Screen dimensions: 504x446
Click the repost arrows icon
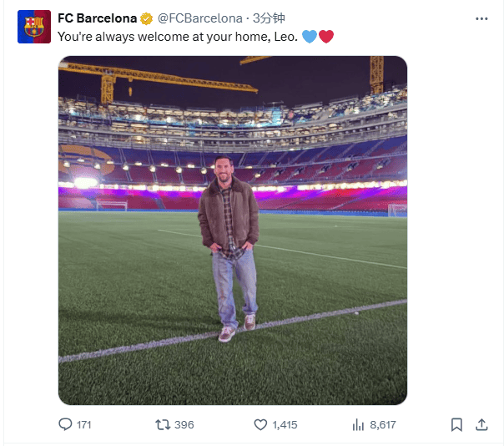click(164, 424)
